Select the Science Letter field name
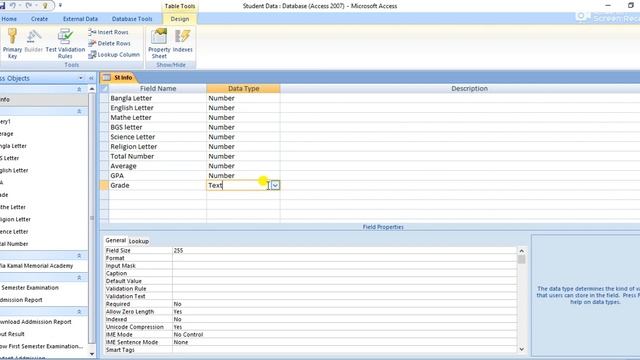The height and width of the screenshot is (360, 640). pos(158,137)
